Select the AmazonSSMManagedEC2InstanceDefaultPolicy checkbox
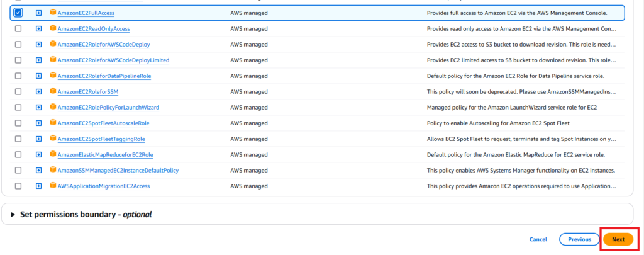Image resolution: width=644 pixels, height=255 pixels. (18, 170)
